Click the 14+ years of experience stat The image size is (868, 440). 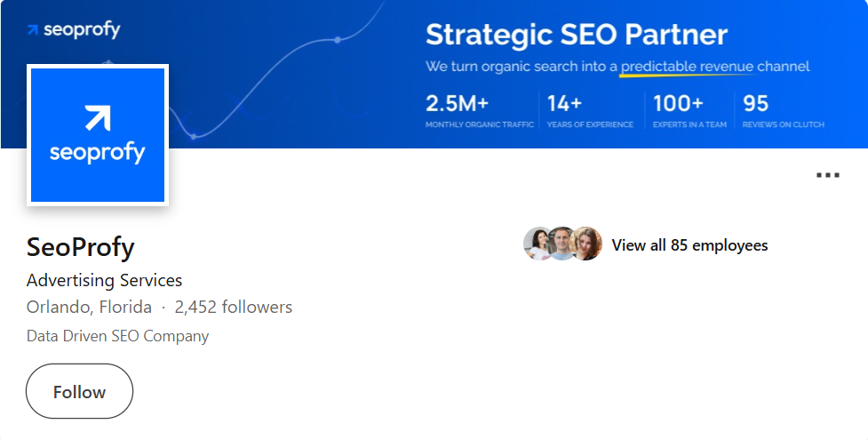[590, 111]
